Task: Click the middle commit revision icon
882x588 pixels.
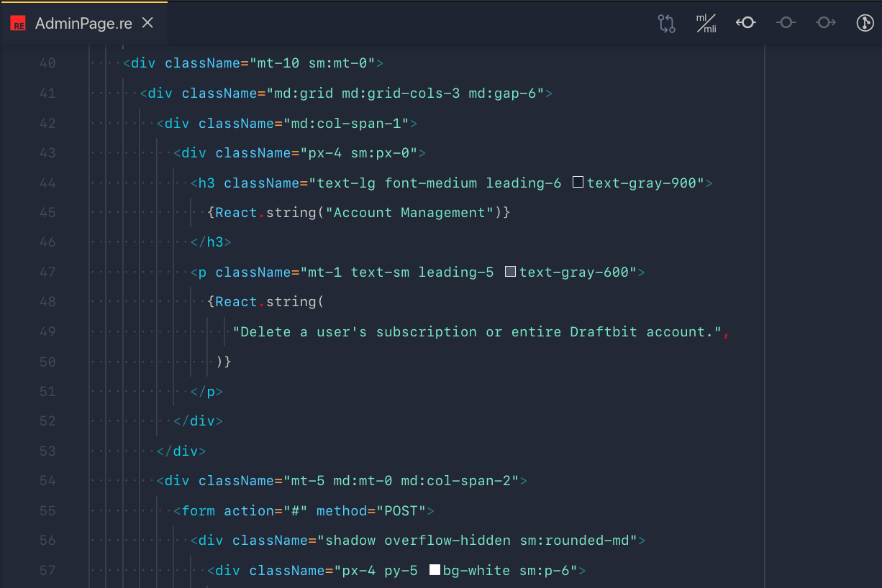Action: pyautogui.click(x=786, y=23)
